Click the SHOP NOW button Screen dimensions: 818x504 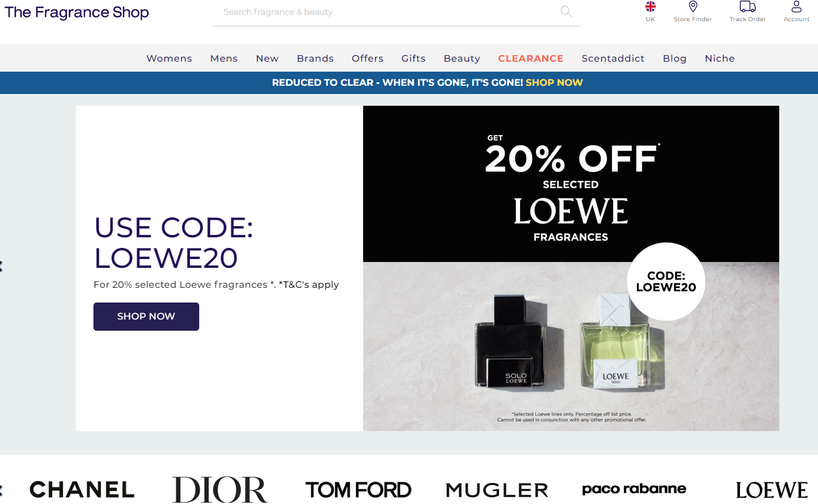pos(146,317)
